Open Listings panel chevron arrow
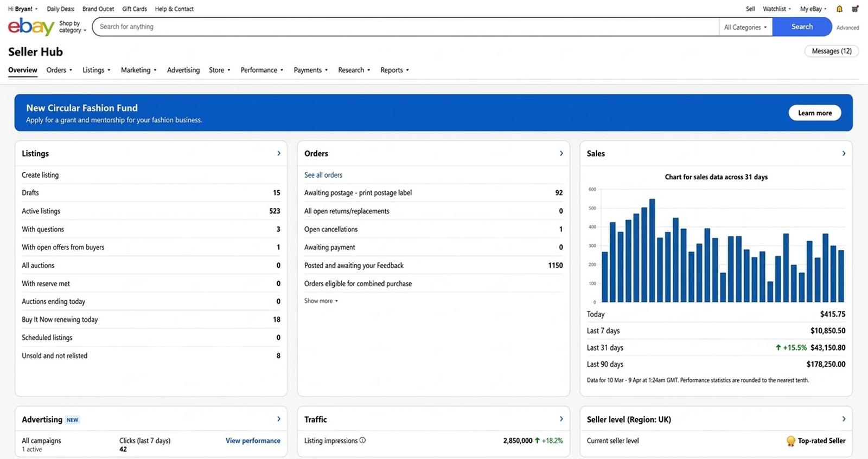This screenshot has width=868, height=459. [279, 153]
